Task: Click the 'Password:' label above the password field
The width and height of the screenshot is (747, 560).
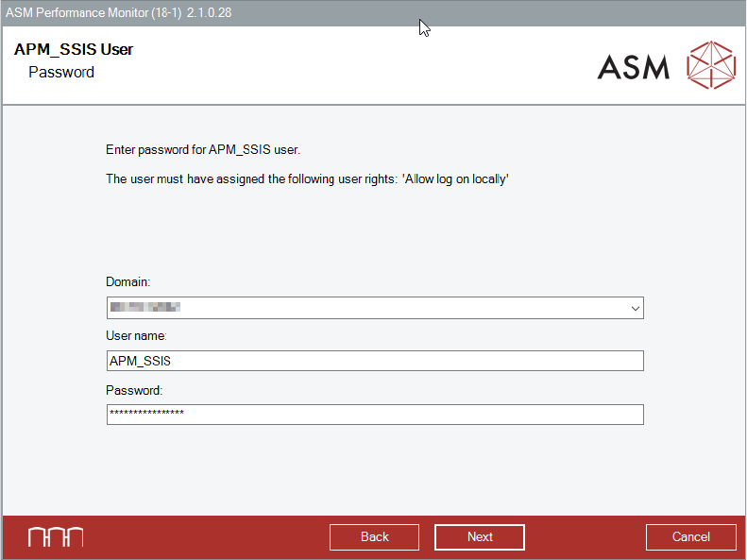Action: 134,389
